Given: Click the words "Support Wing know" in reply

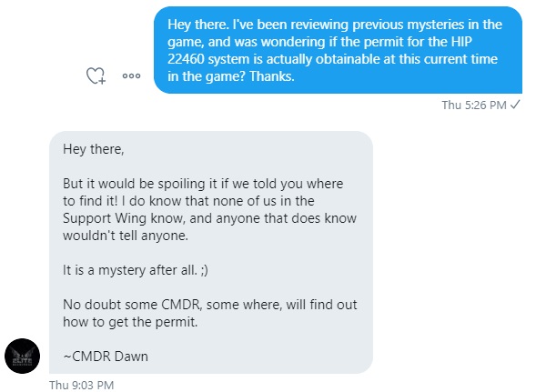Looking at the screenshot, I should point(124,218).
